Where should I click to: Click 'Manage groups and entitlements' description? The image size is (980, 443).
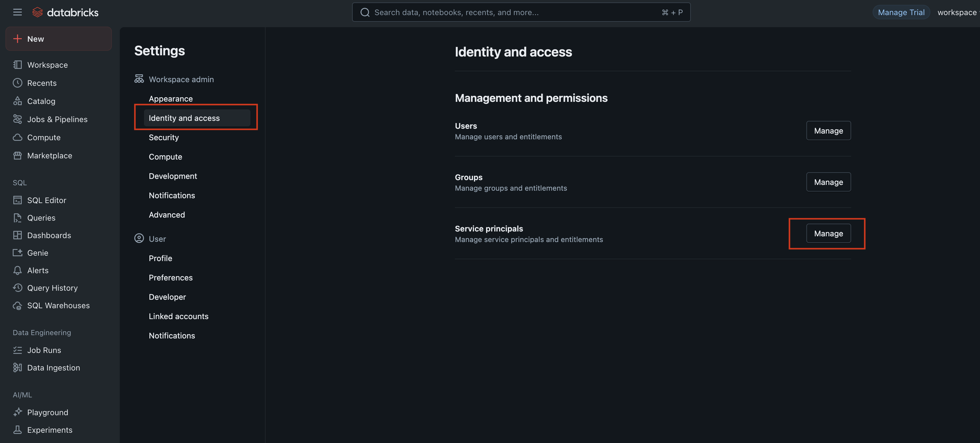click(511, 188)
